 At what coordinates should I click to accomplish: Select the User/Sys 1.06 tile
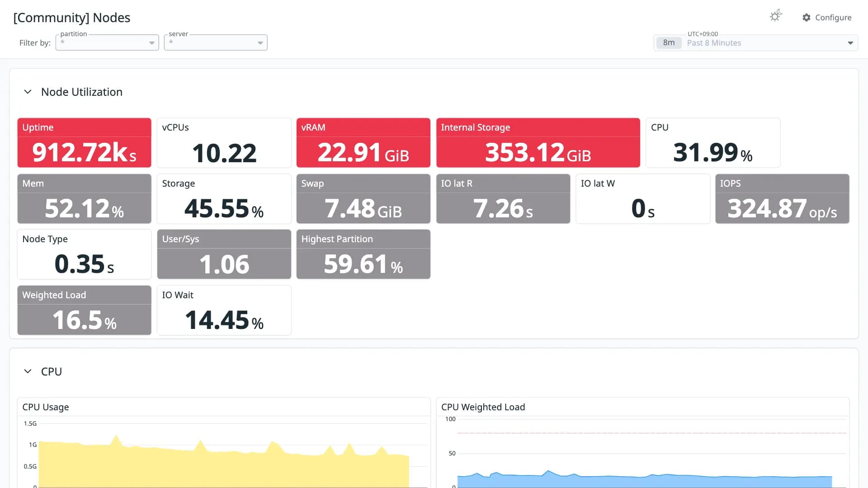(224, 254)
